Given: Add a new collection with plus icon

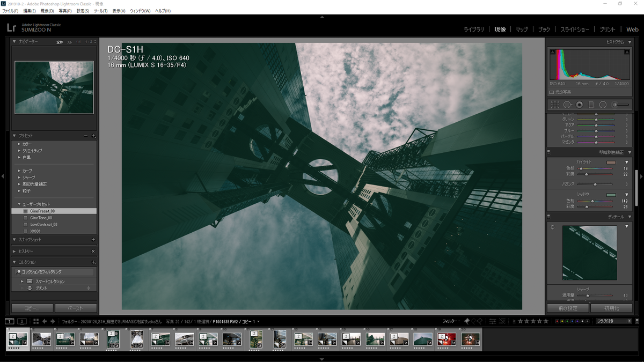Looking at the screenshot, I should (x=93, y=262).
